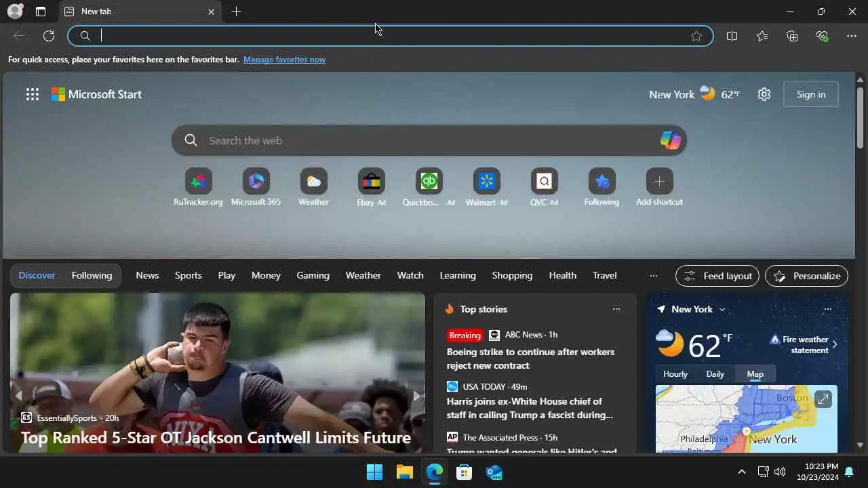Open the Copilot icon in search box
The height and width of the screenshot is (488, 868).
click(670, 140)
